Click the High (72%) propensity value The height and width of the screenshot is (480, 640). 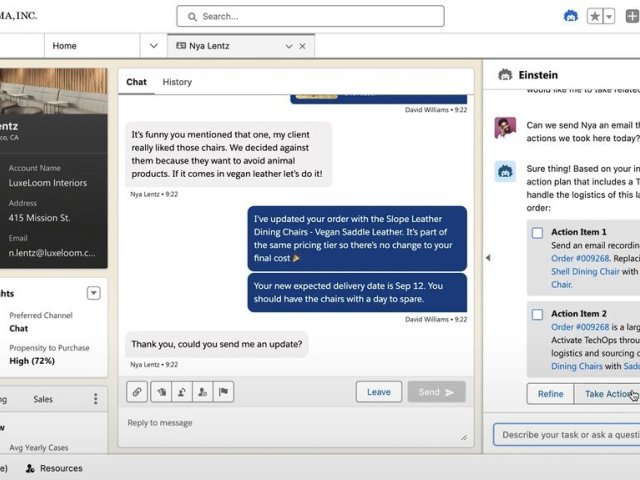(32, 361)
